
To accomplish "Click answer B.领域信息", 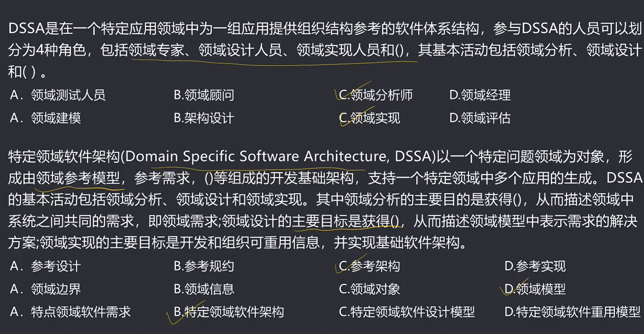I will coord(204,289).
